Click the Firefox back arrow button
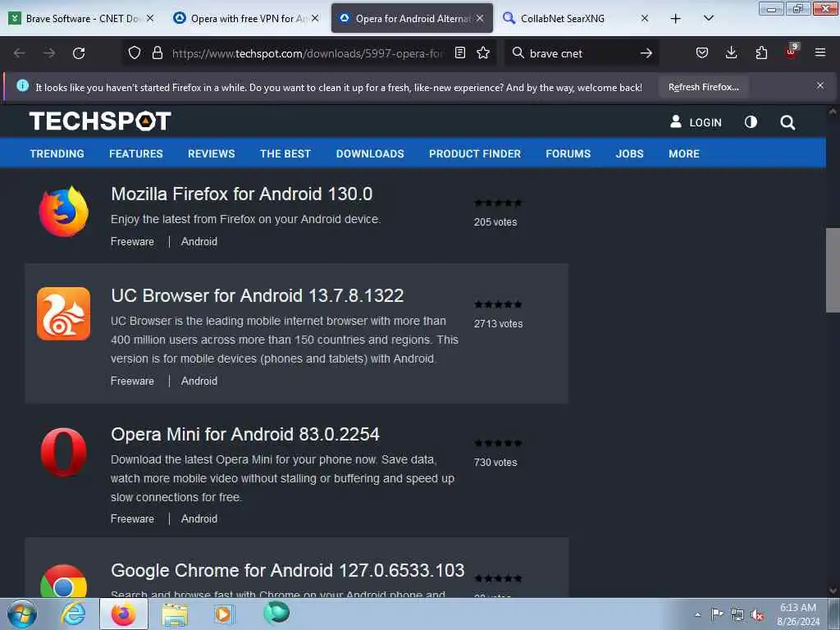The height and width of the screenshot is (630, 840). tap(20, 53)
